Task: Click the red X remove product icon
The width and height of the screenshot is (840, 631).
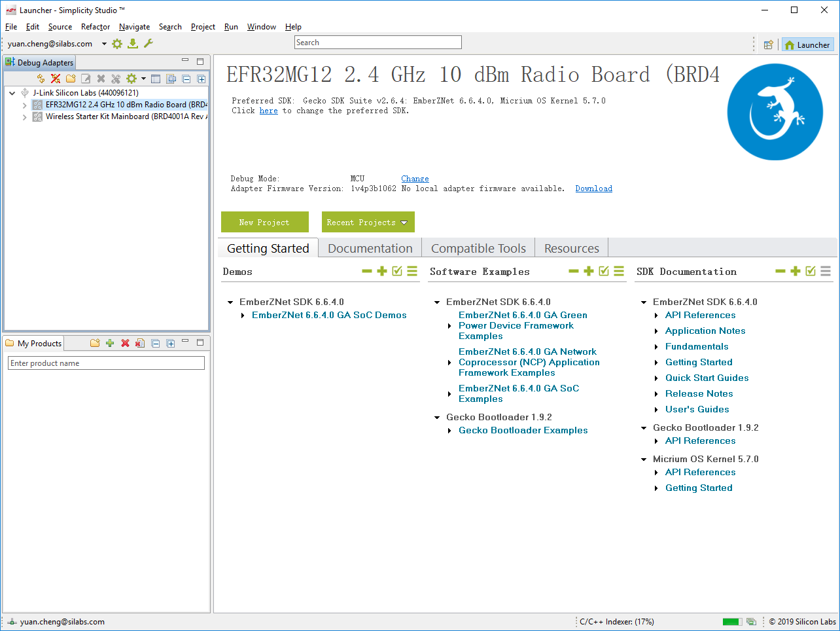Action: pyautogui.click(x=125, y=343)
